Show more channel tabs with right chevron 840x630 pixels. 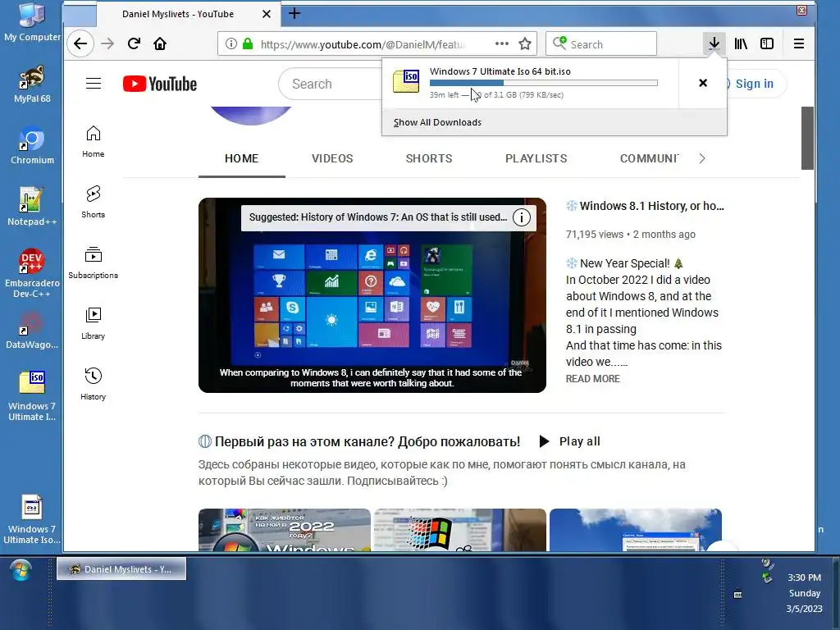pyautogui.click(x=702, y=158)
